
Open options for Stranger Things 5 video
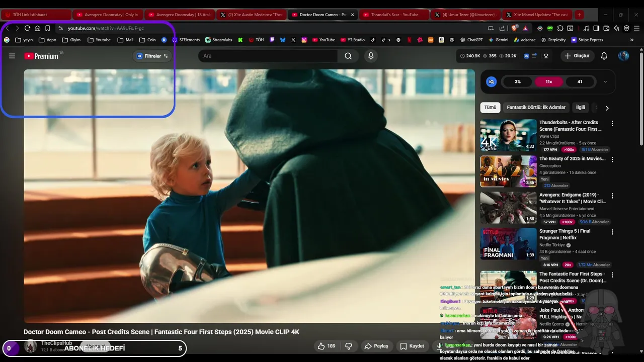(612, 232)
